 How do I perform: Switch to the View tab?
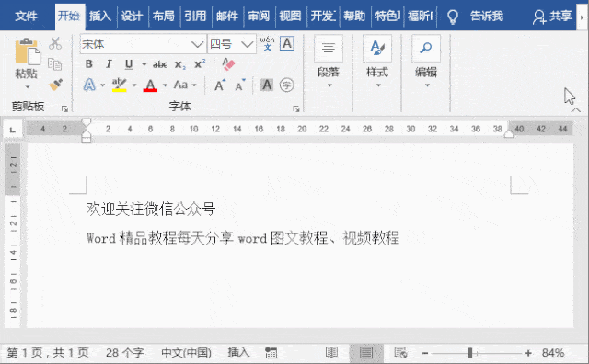point(290,17)
